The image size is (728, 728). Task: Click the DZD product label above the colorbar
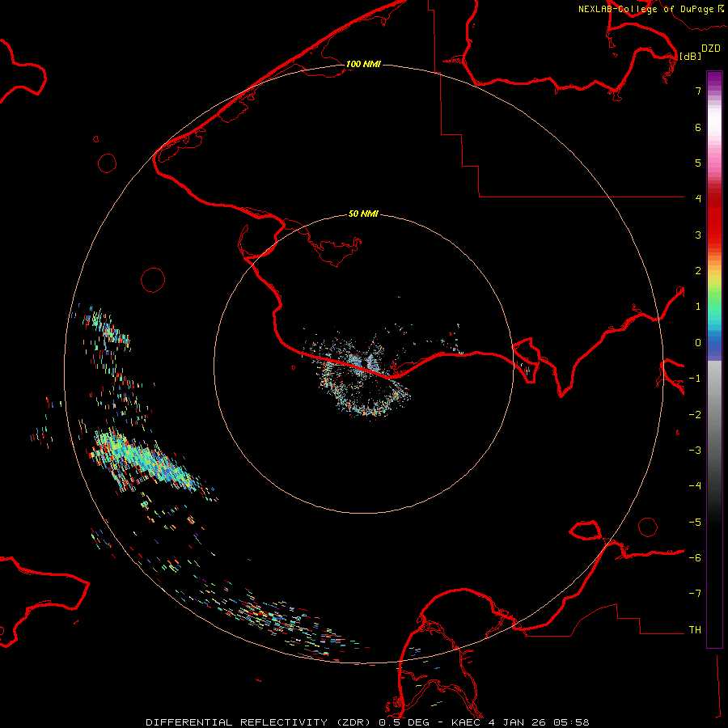[711, 49]
